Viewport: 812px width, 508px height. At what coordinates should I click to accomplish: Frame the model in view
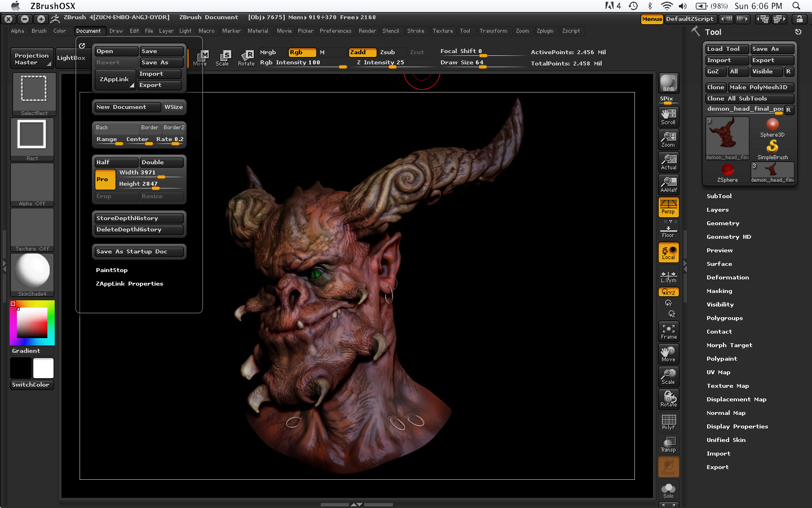pos(668,331)
